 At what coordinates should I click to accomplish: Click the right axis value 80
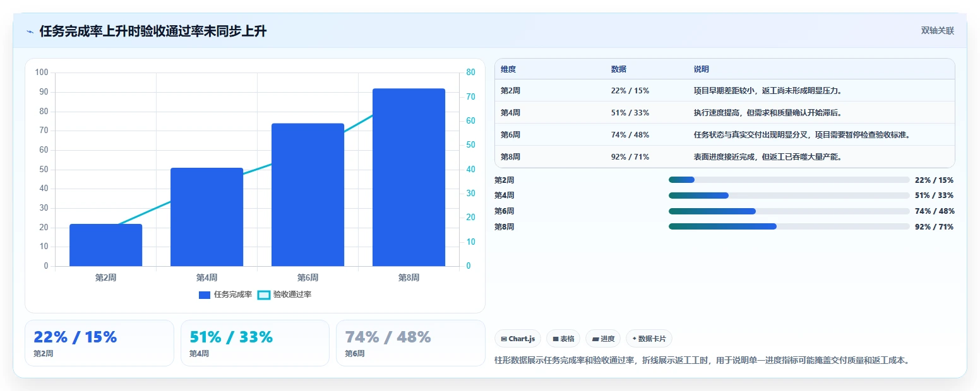coord(470,73)
